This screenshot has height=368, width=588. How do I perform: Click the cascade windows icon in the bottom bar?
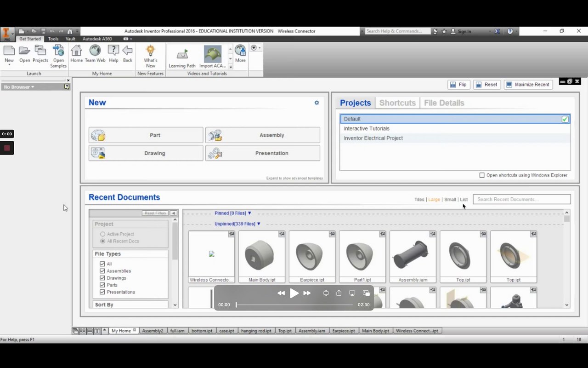(x=75, y=331)
